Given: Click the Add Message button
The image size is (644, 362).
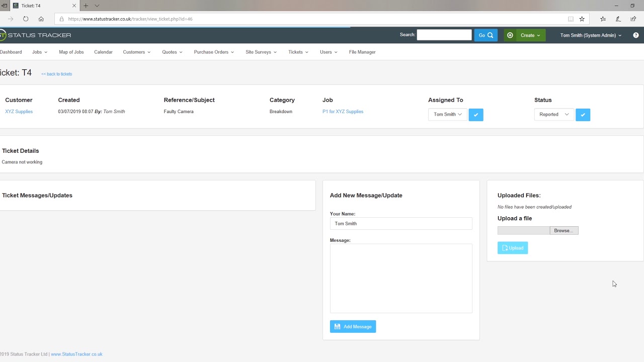Looking at the screenshot, I should click(x=353, y=327).
